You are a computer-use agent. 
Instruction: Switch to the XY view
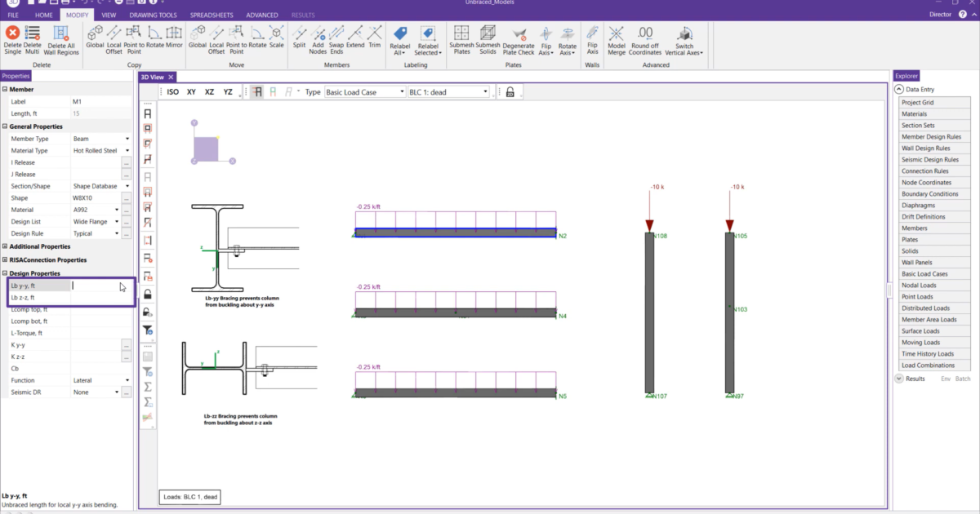pyautogui.click(x=191, y=91)
